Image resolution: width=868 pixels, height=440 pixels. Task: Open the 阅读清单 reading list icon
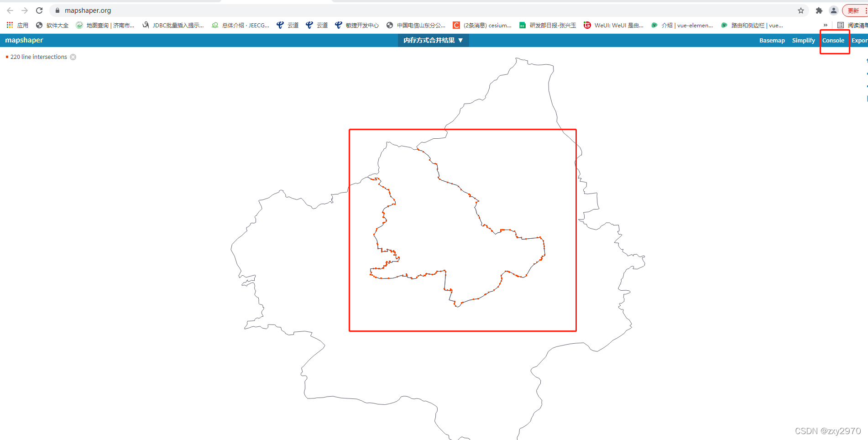point(841,25)
